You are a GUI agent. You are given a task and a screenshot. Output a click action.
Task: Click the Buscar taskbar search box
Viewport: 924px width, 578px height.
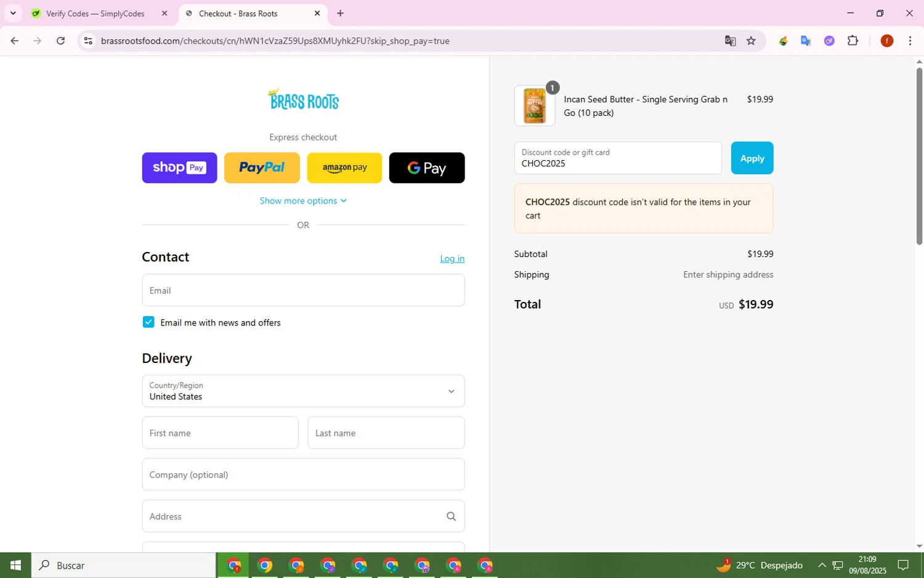tap(124, 565)
